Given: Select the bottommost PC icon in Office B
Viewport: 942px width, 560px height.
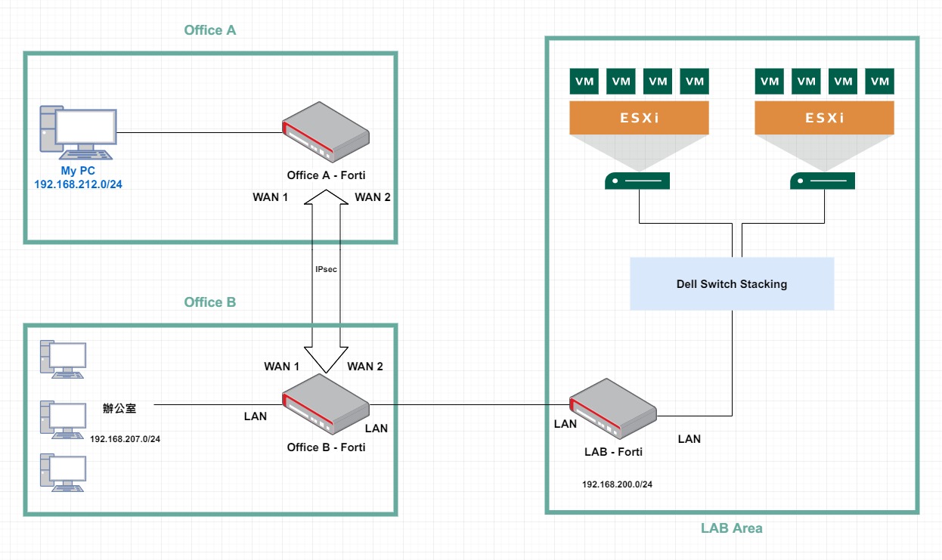Looking at the screenshot, I should click(x=64, y=473).
